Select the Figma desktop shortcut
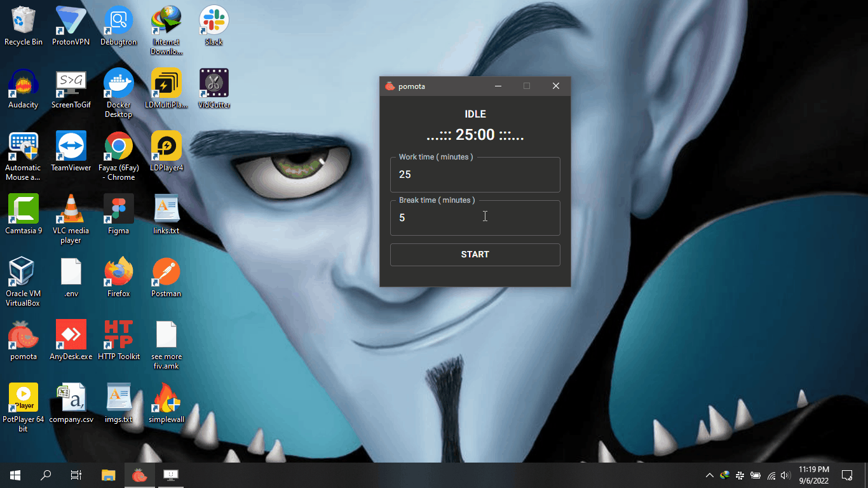Image resolution: width=868 pixels, height=488 pixels. coord(119,215)
